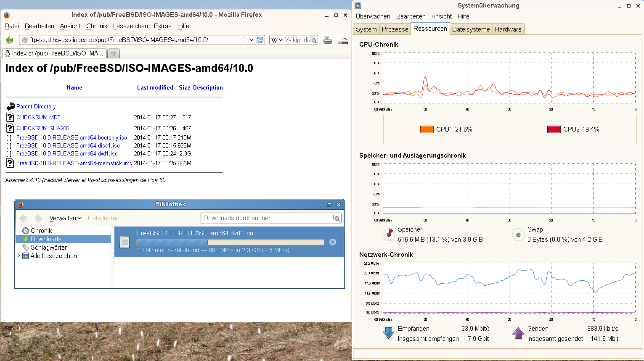This screenshot has height=361, width=644.
Task: Open Hilfe menu in Systemüberwachung
Action: pyautogui.click(x=464, y=16)
